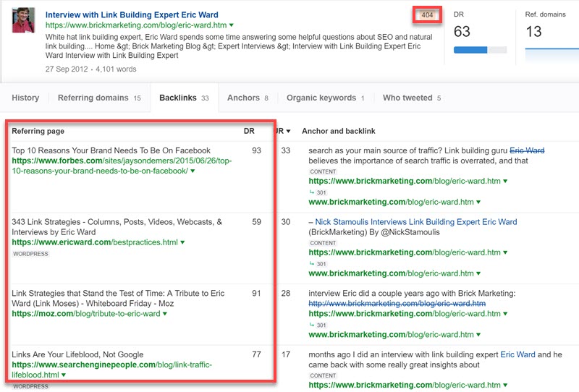
Task: Click the Referring page column header
Action: [38, 131]
